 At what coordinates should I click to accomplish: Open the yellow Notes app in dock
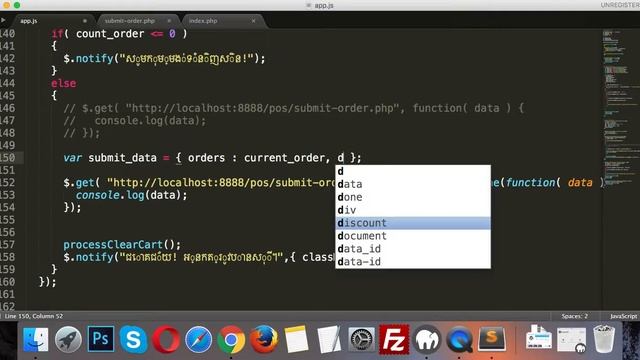[x=296, y=339]
